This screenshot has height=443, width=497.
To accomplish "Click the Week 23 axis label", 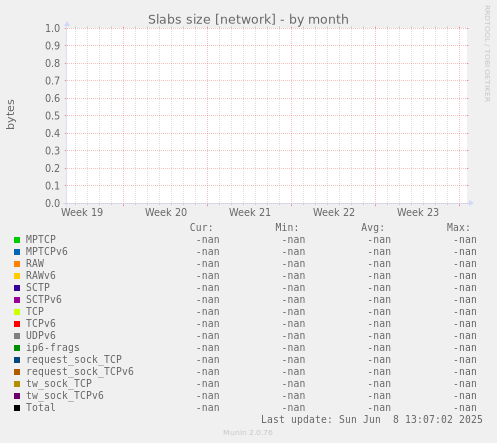I will (x=418, y=212).
